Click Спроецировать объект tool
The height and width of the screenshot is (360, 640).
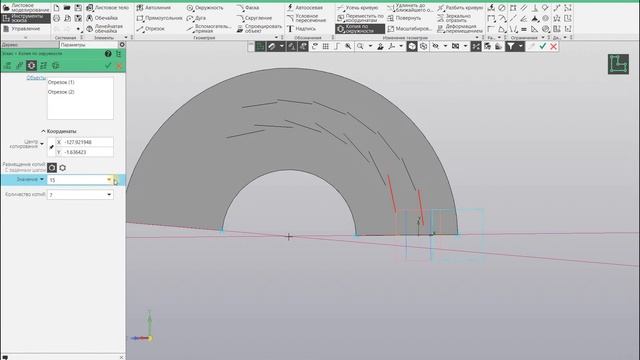259,29
